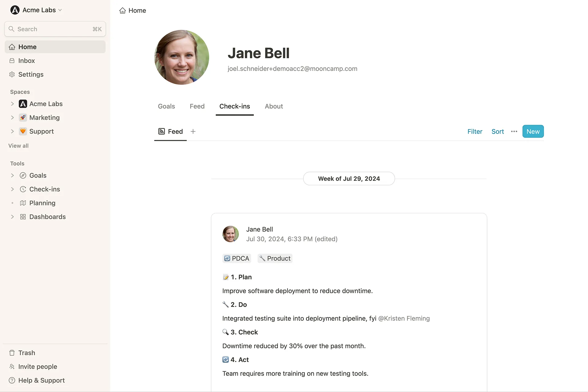Viewport: 588px width, 392px height.
Task: Open Settings gear in sidebar
Action: pos(12,74)
